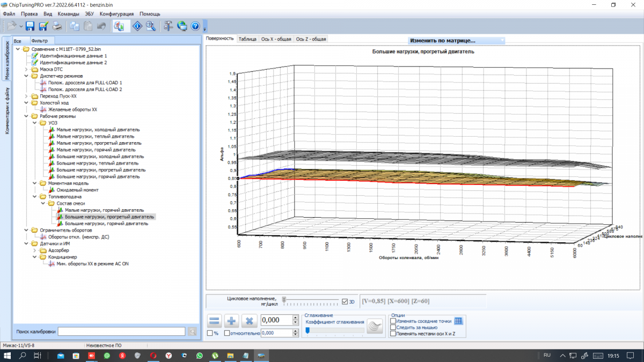Click the 'Коэффициент сглаживания' slider
Screen dimensions: 644x362
click(x=334, y=330)
